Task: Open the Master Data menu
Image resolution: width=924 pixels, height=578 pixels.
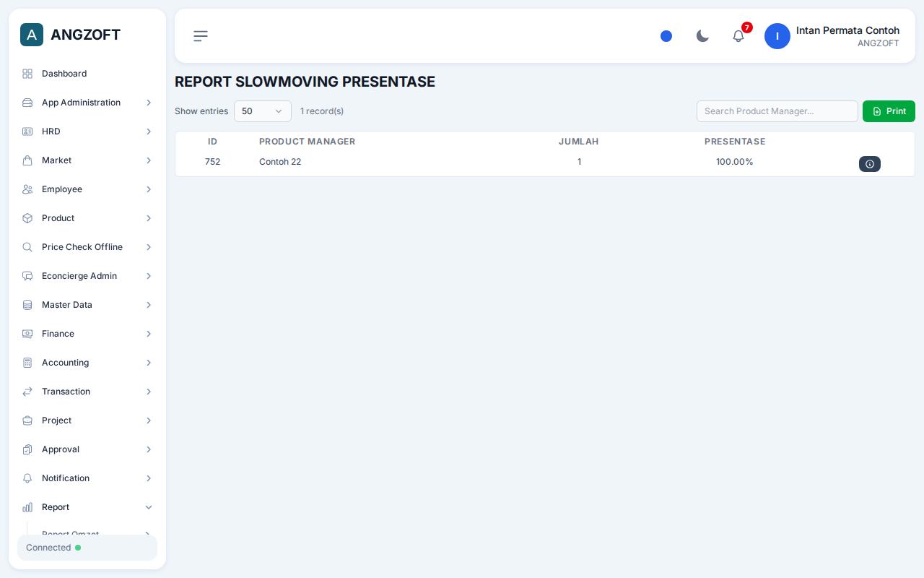Action: (x=87, y=305)
